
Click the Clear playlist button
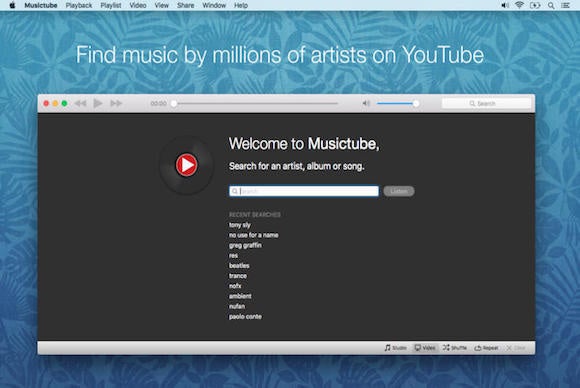516,348
